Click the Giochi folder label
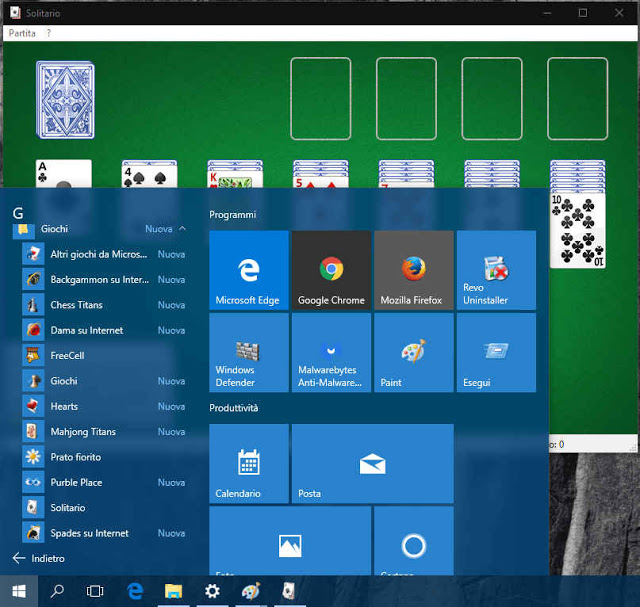 tap(54, 229)
